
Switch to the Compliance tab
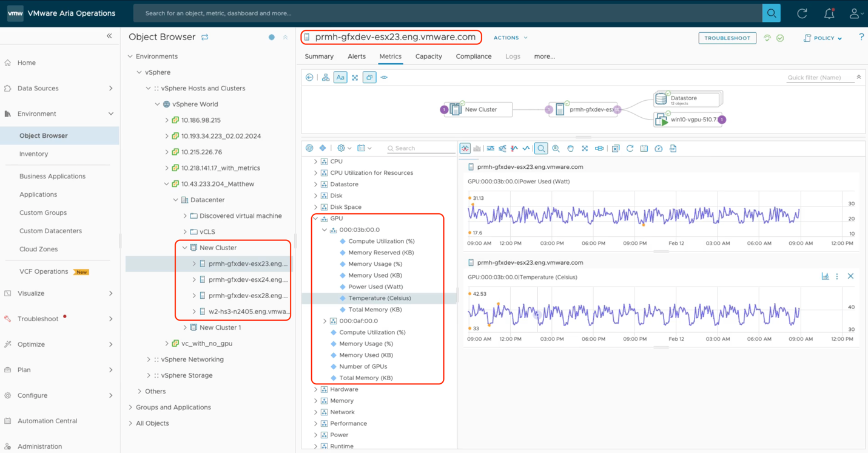tap(474, 56)
